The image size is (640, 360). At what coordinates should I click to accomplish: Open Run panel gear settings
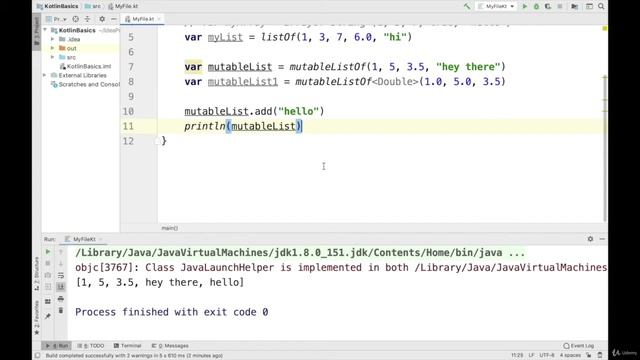point(590,239)
